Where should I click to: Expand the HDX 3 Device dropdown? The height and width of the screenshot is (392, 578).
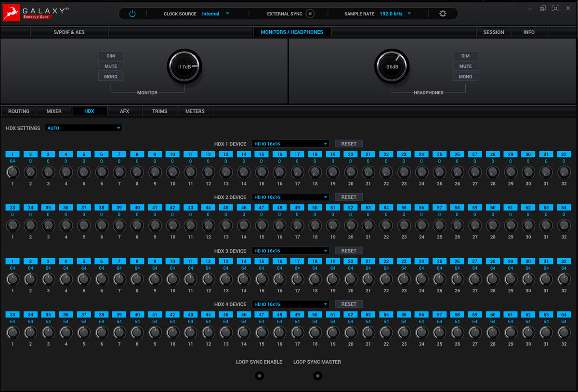(x=290, y=251)
